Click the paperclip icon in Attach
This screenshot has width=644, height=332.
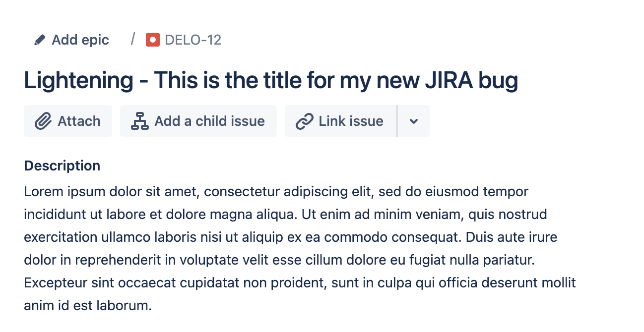pos(43,121)
